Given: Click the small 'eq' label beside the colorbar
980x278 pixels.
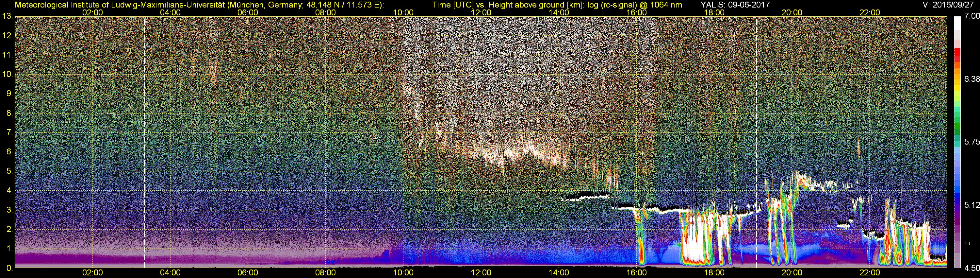Looking at the screenshot, I should [968, 243].
